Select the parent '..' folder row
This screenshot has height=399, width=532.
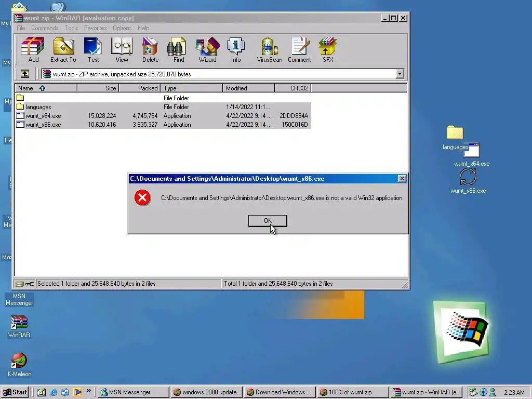(163, 98)
